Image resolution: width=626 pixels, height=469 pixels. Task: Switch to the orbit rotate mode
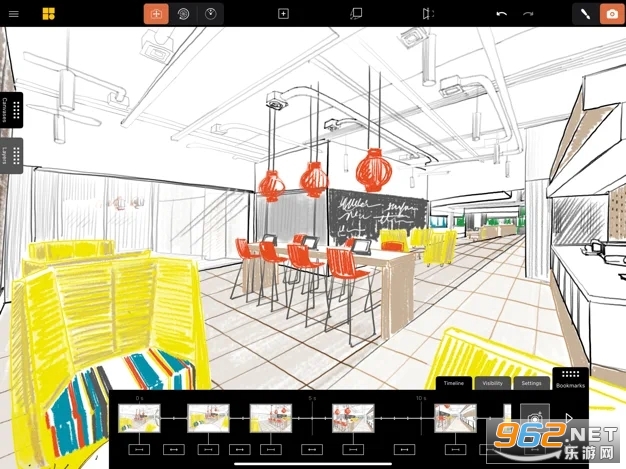click(x=183, y=14)
